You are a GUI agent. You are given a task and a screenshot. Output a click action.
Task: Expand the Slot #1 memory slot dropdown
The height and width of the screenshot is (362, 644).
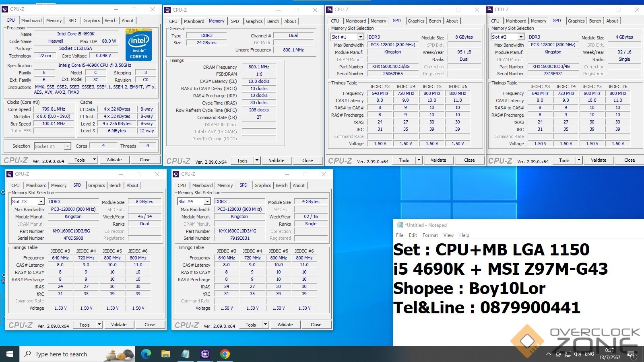[360, 37]
